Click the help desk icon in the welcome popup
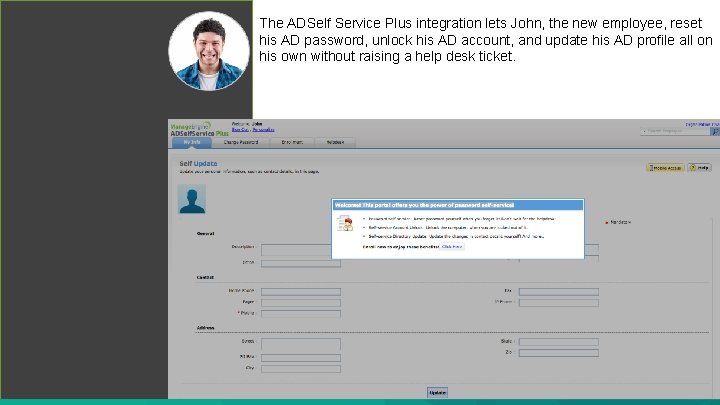 pyautogui.click(x=345, y=224)
